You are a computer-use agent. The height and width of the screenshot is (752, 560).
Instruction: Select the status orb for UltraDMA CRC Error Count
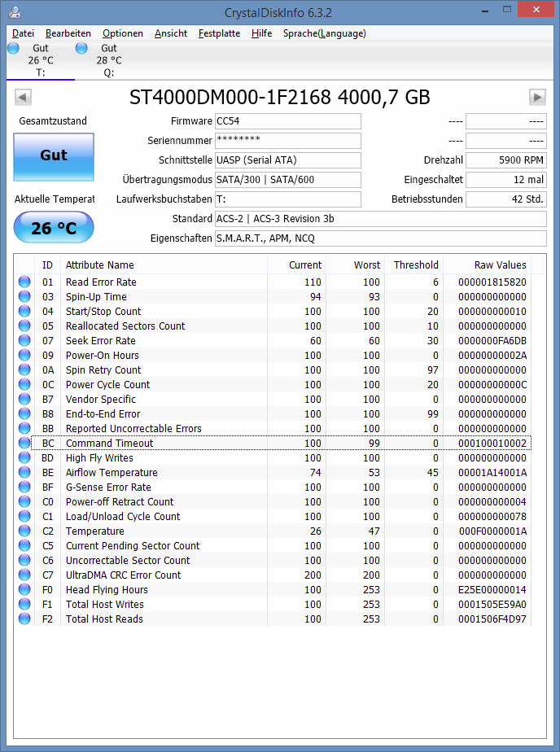pos(24,575)
